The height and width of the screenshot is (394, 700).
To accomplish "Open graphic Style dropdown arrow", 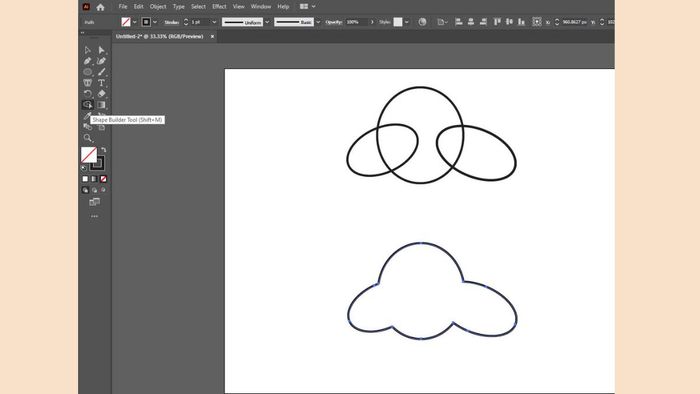I will click(x=407, y=22).
